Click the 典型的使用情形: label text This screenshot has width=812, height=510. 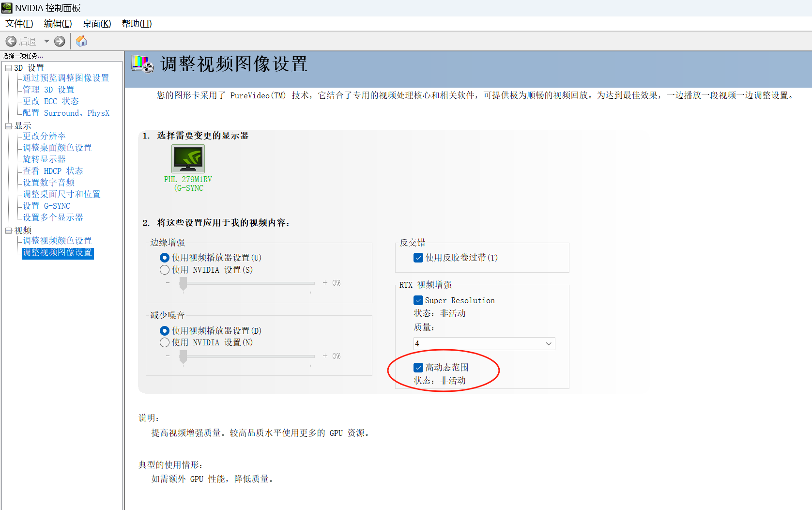click(171, 465)
